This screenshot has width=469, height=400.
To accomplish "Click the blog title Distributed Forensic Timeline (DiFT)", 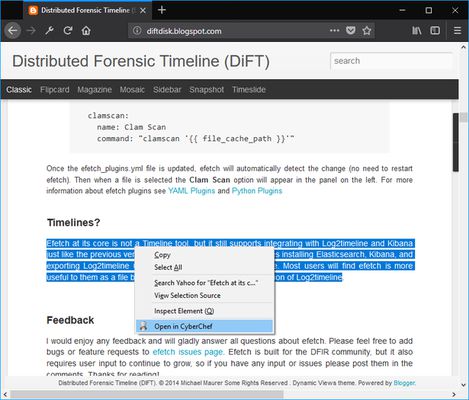I will point(141,61).
